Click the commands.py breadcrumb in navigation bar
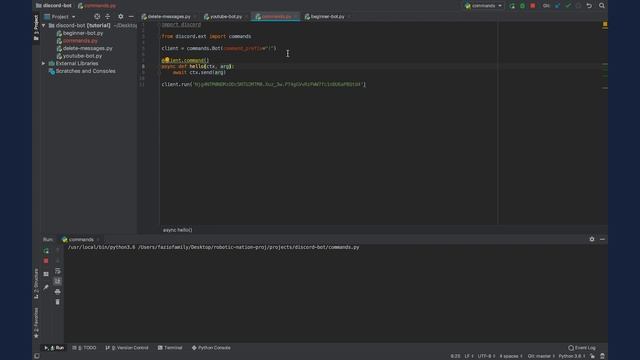This screenshot has height=360, width=640. click(x=97, y=6)
